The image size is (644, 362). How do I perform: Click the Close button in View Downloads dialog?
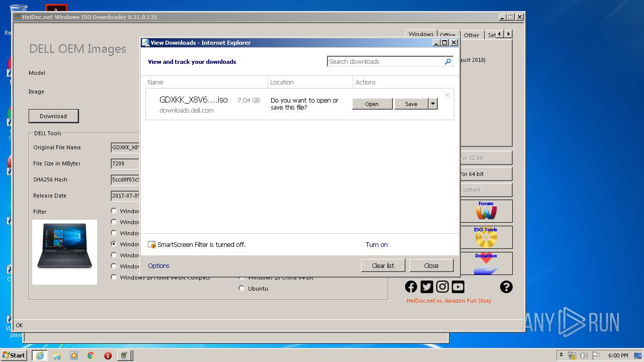pyautogui.click(x=431, y=265)
